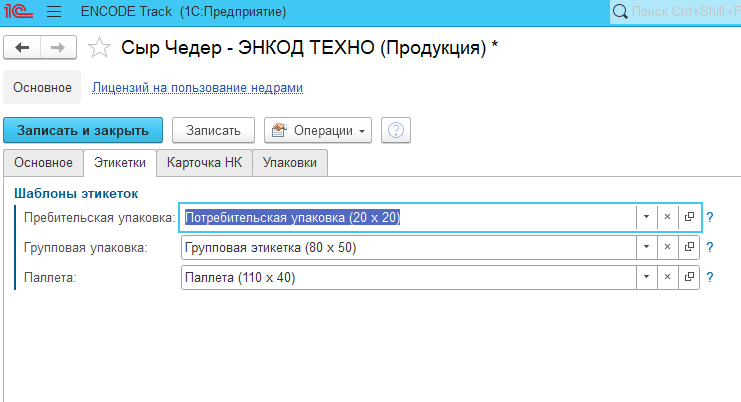The height and width of the screenshot is (402, 741).
Task: Click the Записать и закрыть button
Action: [83, 131]
